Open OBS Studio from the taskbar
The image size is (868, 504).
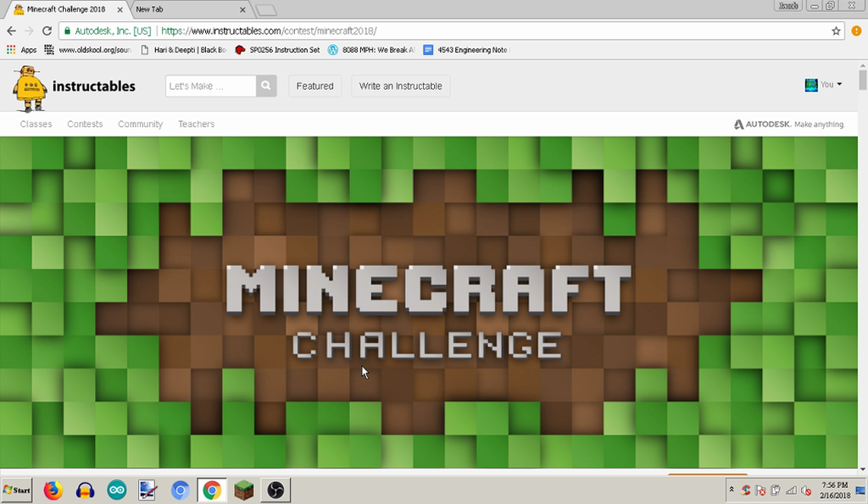coord(275,490)
